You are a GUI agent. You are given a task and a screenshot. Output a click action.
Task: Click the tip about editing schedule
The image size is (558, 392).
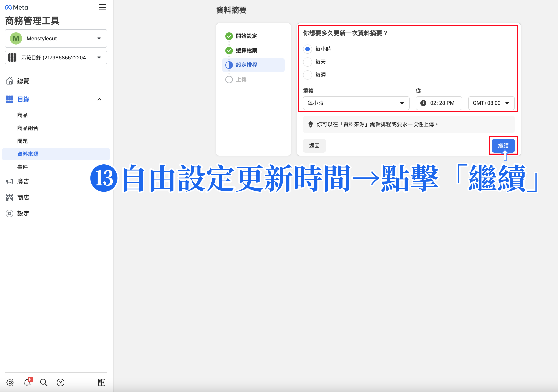click(x=409, y=124)
